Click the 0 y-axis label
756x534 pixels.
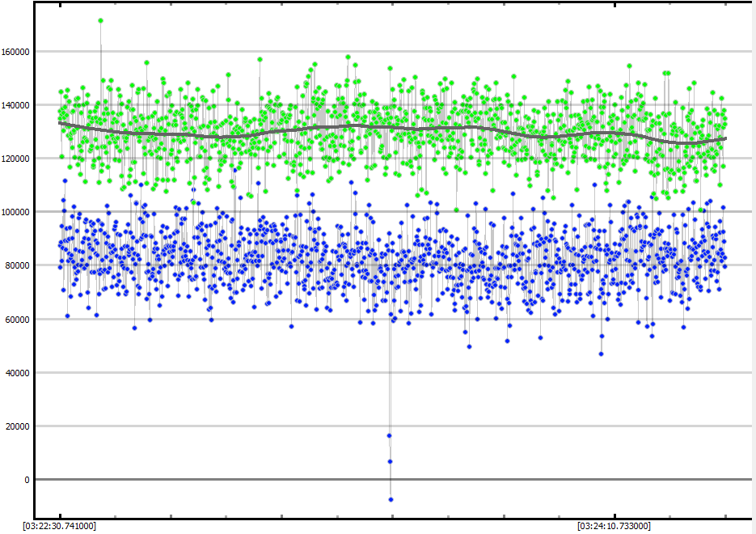tap(27, 480)
